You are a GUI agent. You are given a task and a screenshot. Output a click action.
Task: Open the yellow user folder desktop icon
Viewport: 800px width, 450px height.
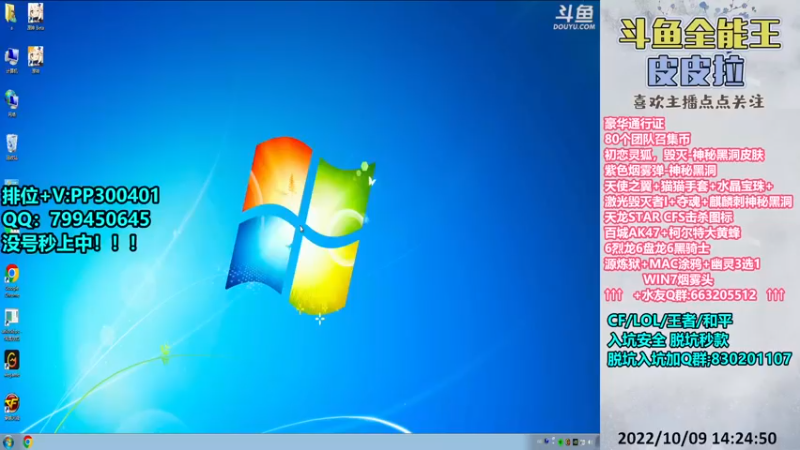point(11,15)
